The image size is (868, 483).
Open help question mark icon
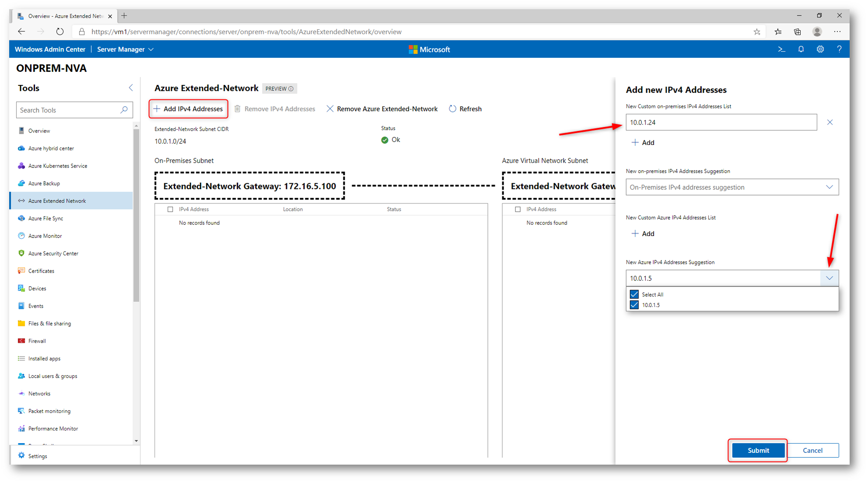839,49
